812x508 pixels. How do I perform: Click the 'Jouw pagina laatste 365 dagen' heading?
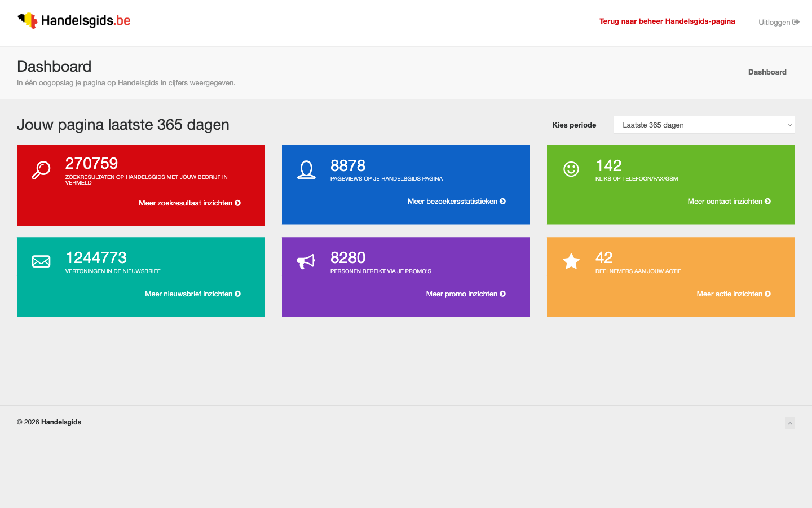pyautogui.click(x=123, y=125)
